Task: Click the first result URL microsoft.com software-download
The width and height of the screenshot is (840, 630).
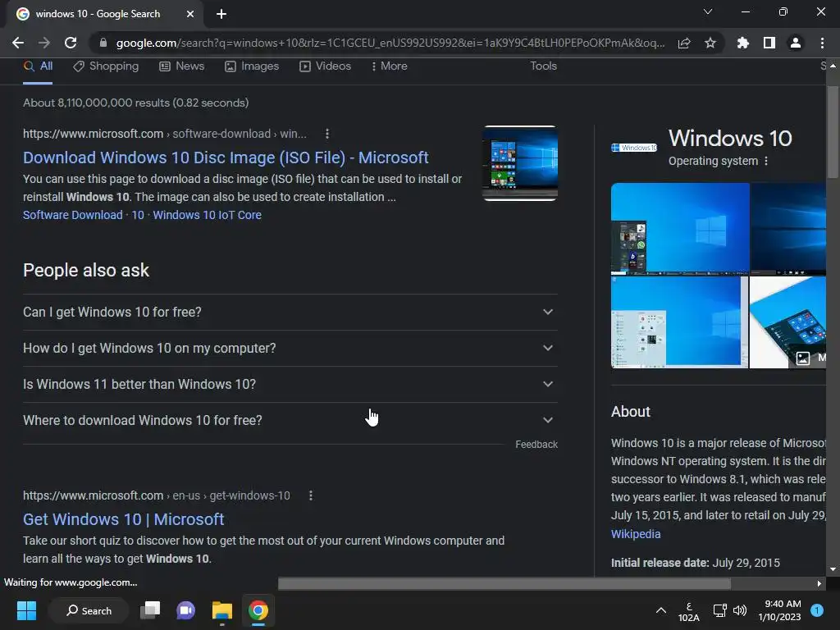Action: pyautogui.click(x=164, y=134)
